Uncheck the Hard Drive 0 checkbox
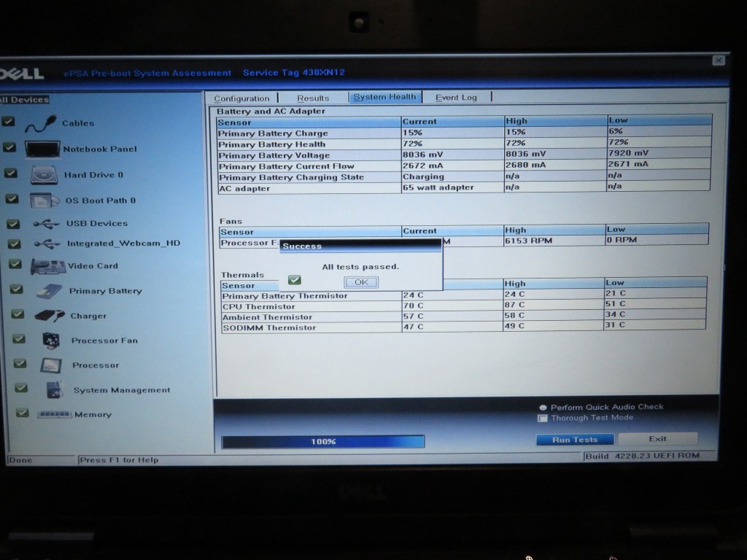Viewport: 747px width, 560px height. [10, 173]
